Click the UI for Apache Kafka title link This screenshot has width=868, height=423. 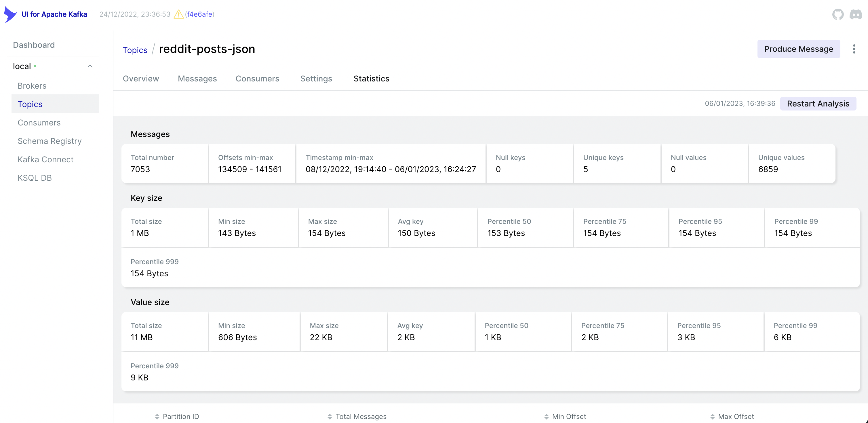(x=54, y=14)
